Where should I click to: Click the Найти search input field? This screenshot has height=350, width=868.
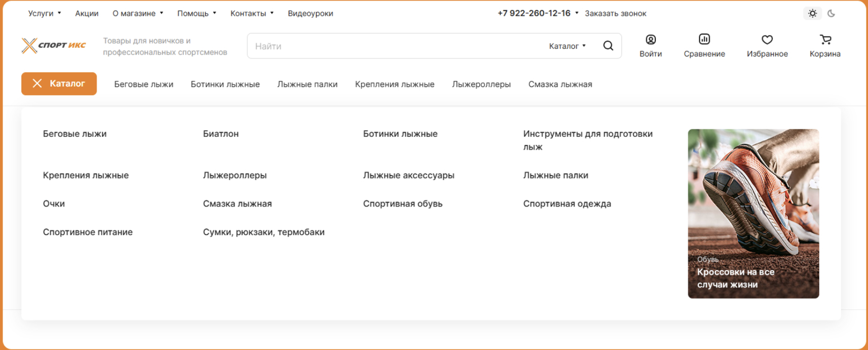point(397,46)
